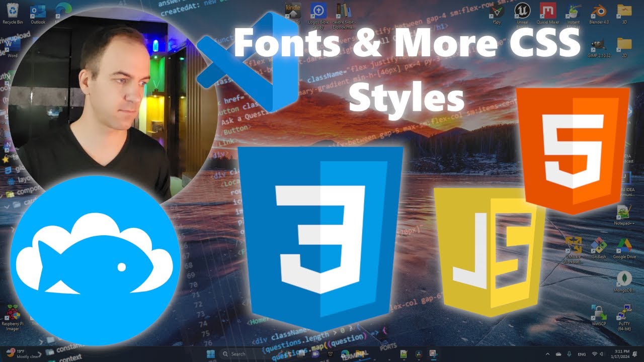644x362 pixels.
Task: Open the weather widget showing 19°F
Action: (x=22, y=353)
